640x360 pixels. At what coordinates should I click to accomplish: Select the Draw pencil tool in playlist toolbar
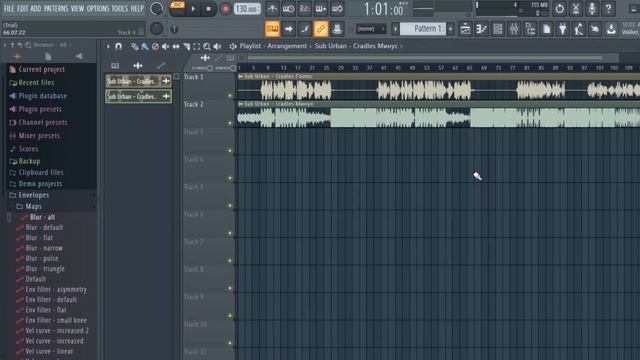tap(134, 47)
